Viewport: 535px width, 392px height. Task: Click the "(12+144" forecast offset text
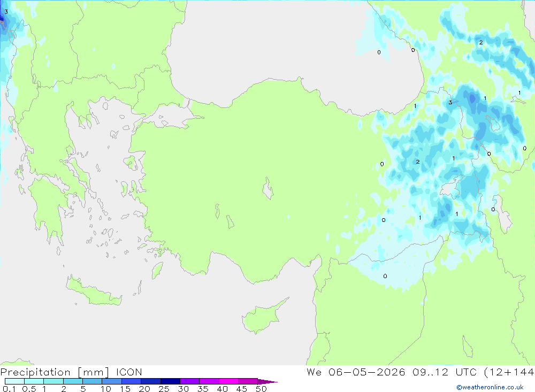509,372
